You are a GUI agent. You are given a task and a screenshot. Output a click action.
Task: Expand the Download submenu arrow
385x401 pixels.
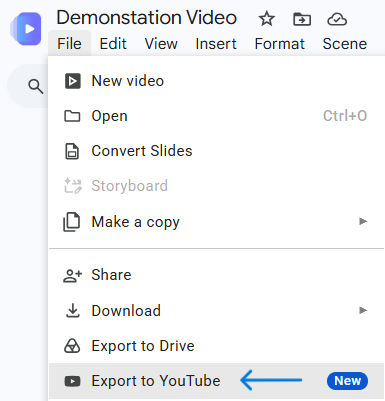click(x=363, y=310)
